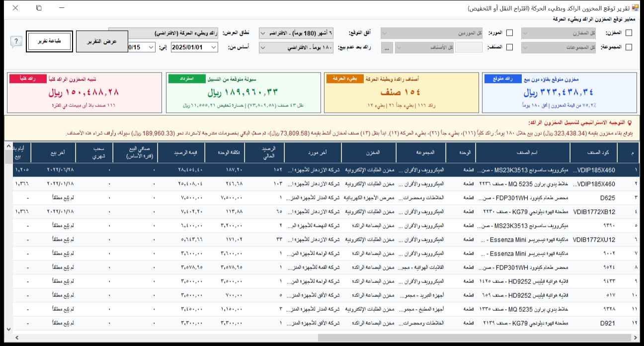Click the 150,488.28 ريال fully stagnant figure
The height and width of the screenshot is (346, 644).
tap(84, 92)
